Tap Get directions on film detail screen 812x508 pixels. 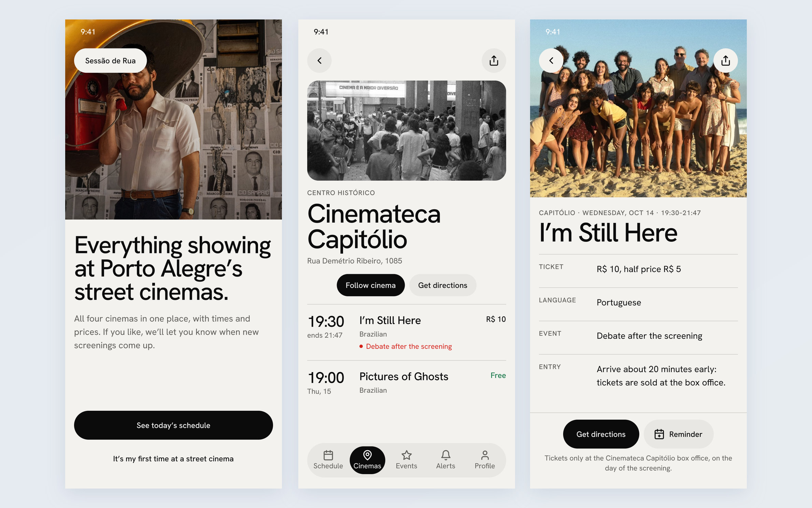(601, 434)
